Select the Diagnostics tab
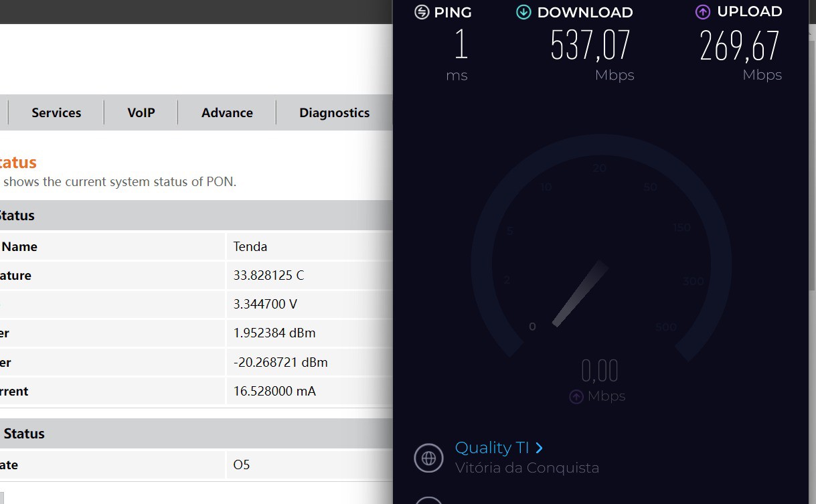 click(334, 112)
